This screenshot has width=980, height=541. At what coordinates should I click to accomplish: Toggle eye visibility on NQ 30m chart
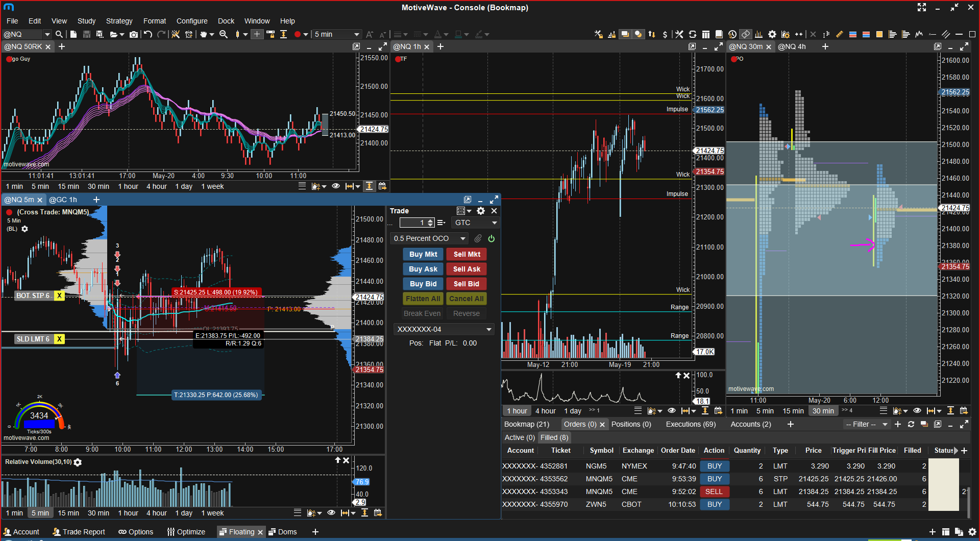[917, 410]
